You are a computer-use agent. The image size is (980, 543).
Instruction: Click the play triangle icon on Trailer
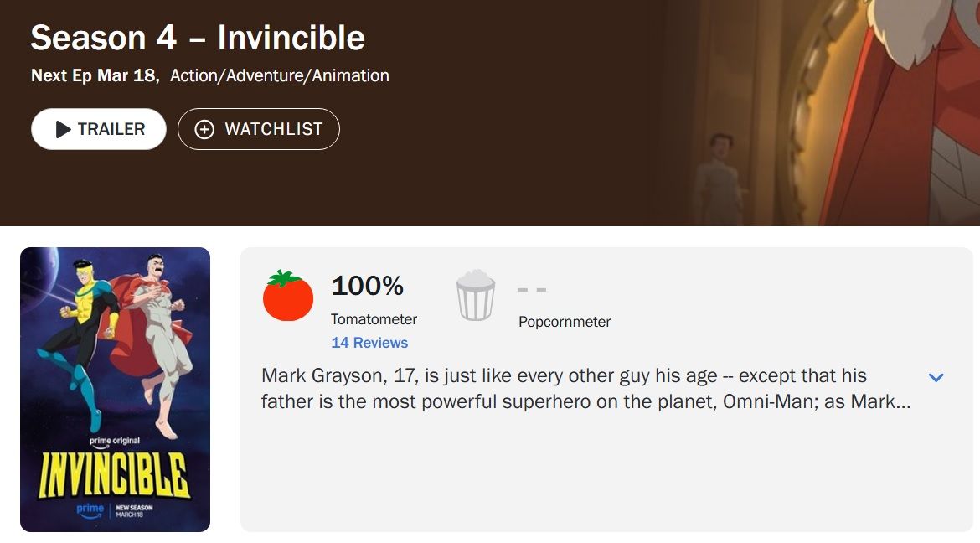click(63, 130)
